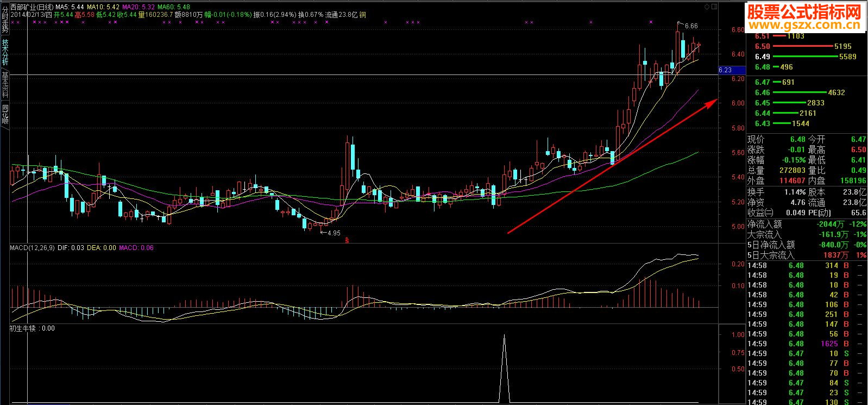The width and height of the screenshot is (868, 405).
Task: Switch to the 同花顺 side tab
Action: pyautogui.click(x=5, y=114)
